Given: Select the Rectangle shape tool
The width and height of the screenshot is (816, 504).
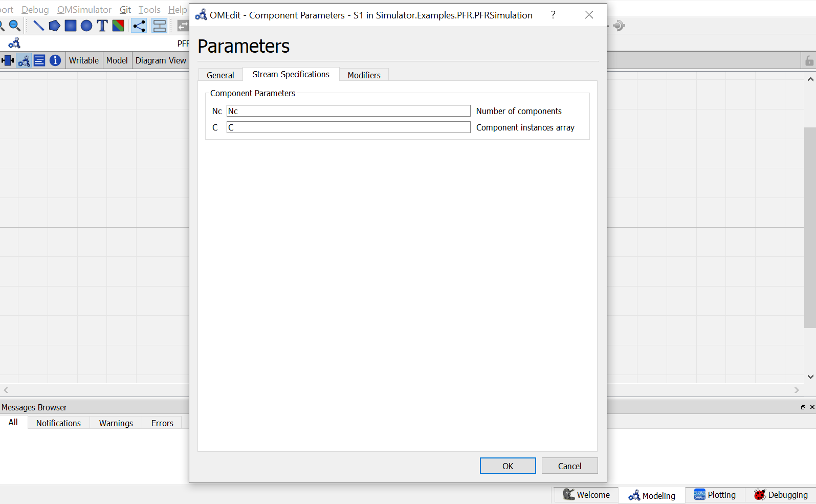Looking at the screenshot, I should click(x=71, y=26).
